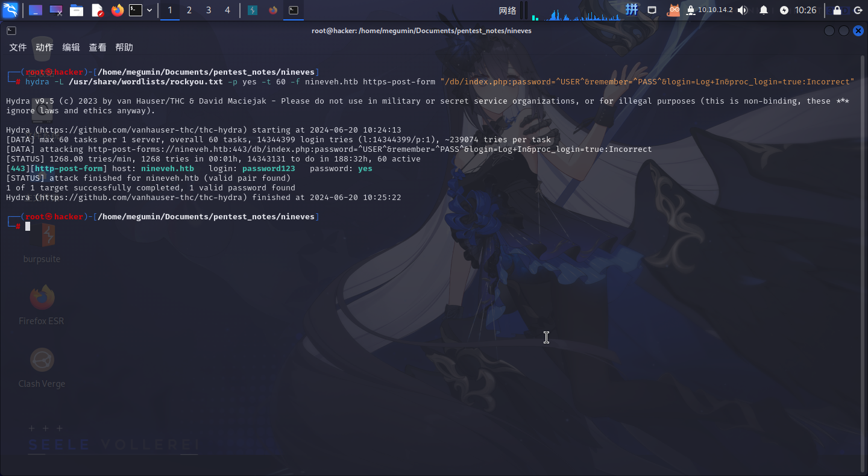Click the 'attack finished for nineveh.htb' status line
Viewport: 868px width, 476px height.
pyautogui.click(x=148, y=178)
